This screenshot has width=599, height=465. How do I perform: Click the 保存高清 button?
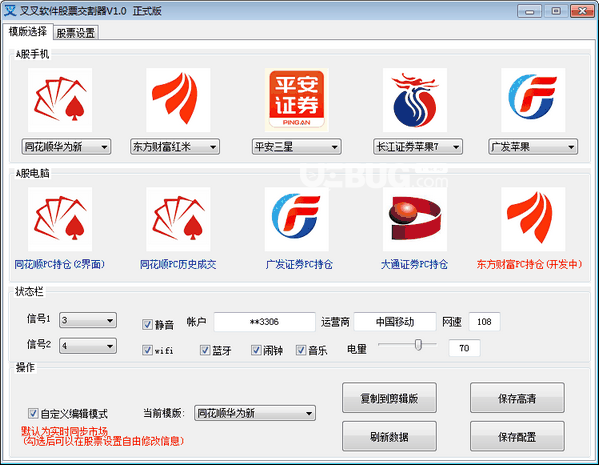point(517,398)
